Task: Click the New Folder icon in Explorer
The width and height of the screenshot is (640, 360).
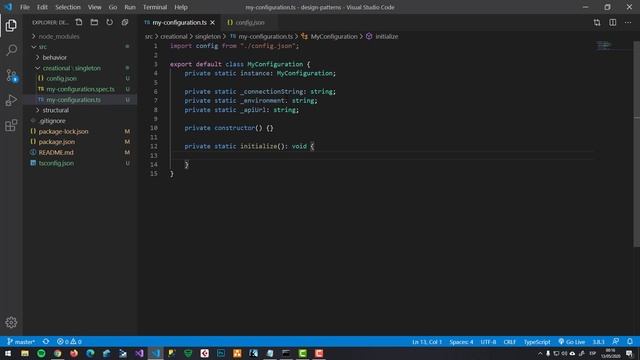Action: click(94, 22)
